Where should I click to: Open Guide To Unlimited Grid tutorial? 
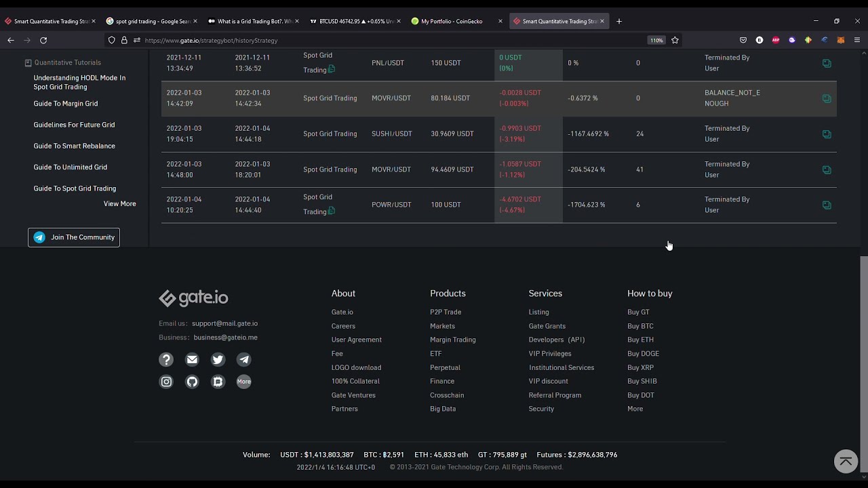click(71, 167)
